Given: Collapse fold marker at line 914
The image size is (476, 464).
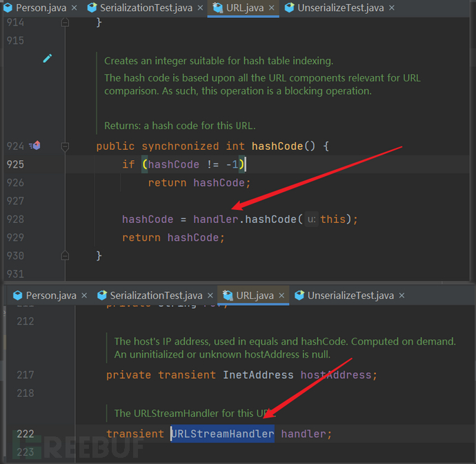Looking at the screenshot, I should click(65, 22).
